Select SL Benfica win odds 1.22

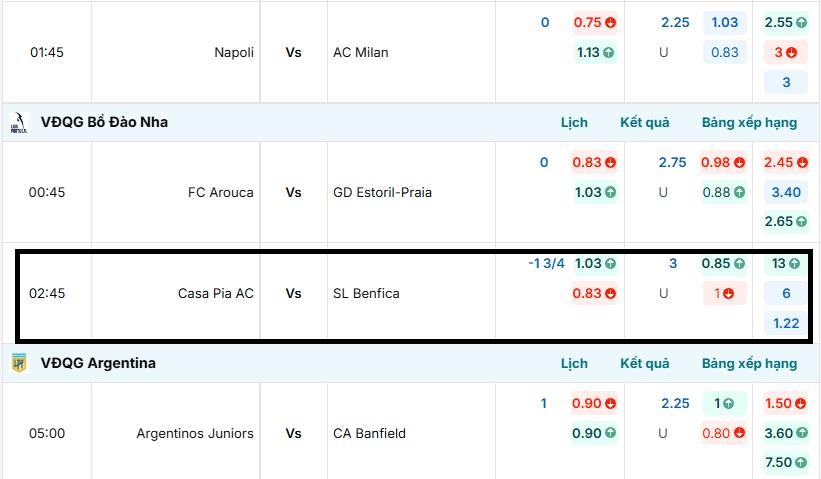point(786,323)
